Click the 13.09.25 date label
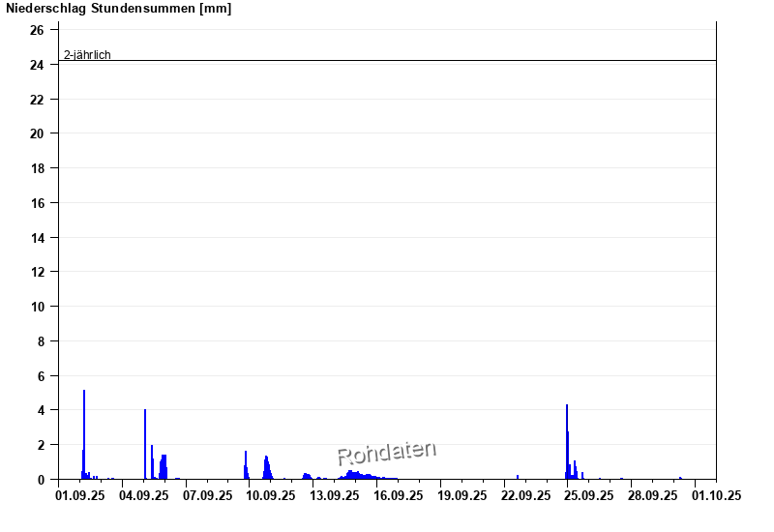This screenshot has height=532, width=774. (x=335, y=495)
